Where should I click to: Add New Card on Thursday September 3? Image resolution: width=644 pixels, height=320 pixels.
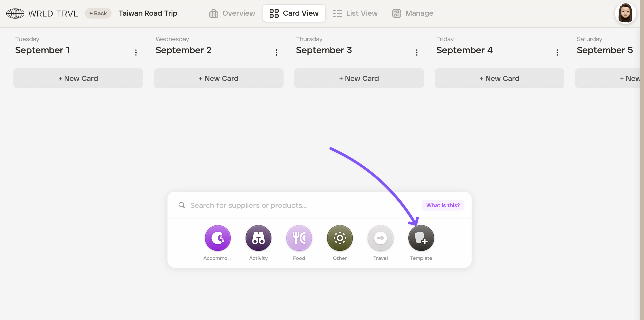pyautogui.click(x=359, y=78)
